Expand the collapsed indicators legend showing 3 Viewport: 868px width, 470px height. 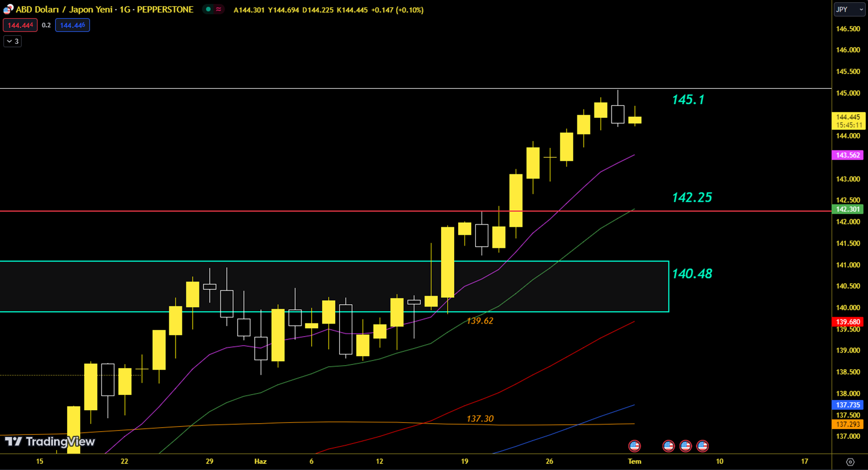tap(13, 41)
